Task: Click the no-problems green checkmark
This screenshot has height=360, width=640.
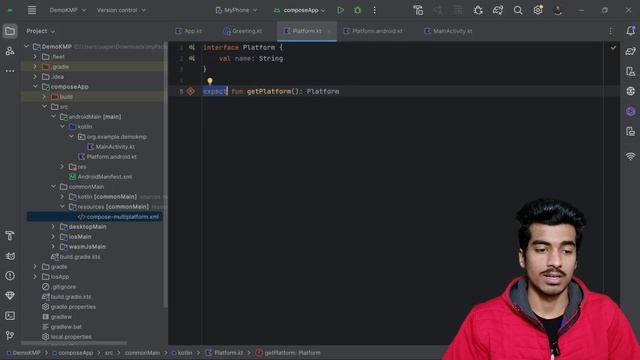Action: pos(613,48)
